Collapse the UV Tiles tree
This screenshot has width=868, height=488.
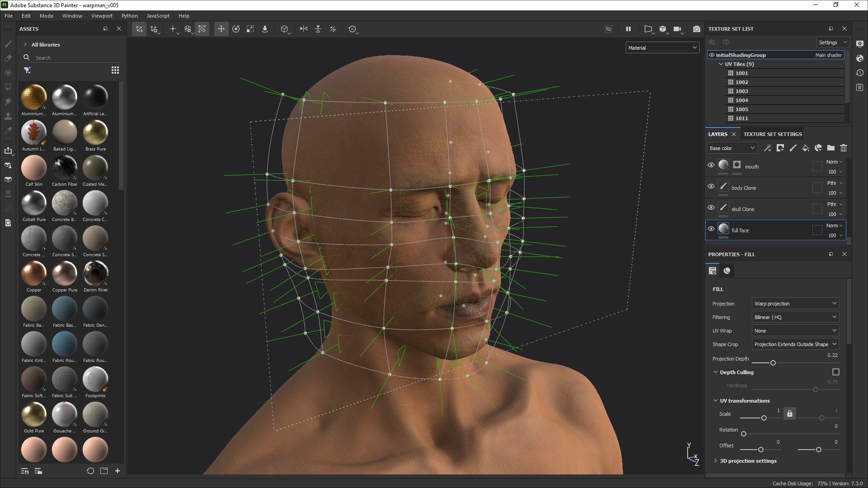click(721, 64)
